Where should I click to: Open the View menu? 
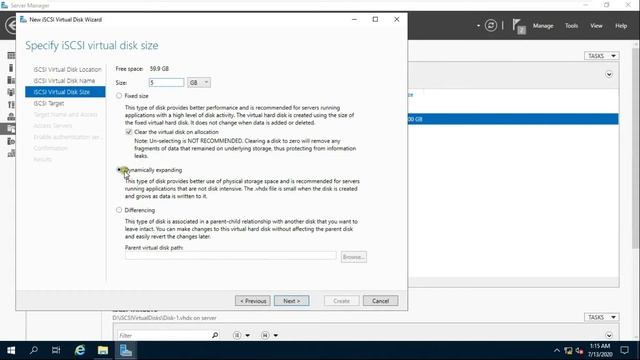(596, 26)
